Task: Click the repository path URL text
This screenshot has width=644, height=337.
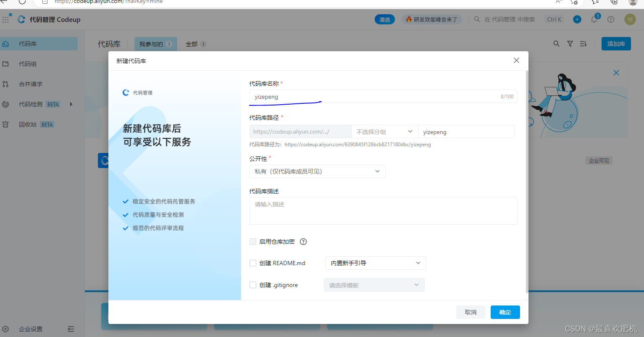Action: pos(358,145)
